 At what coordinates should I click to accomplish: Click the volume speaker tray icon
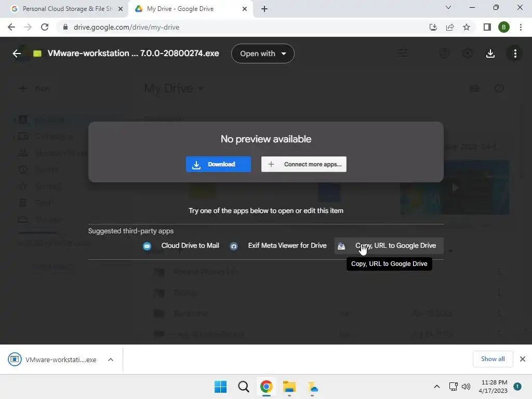(466, 387)
